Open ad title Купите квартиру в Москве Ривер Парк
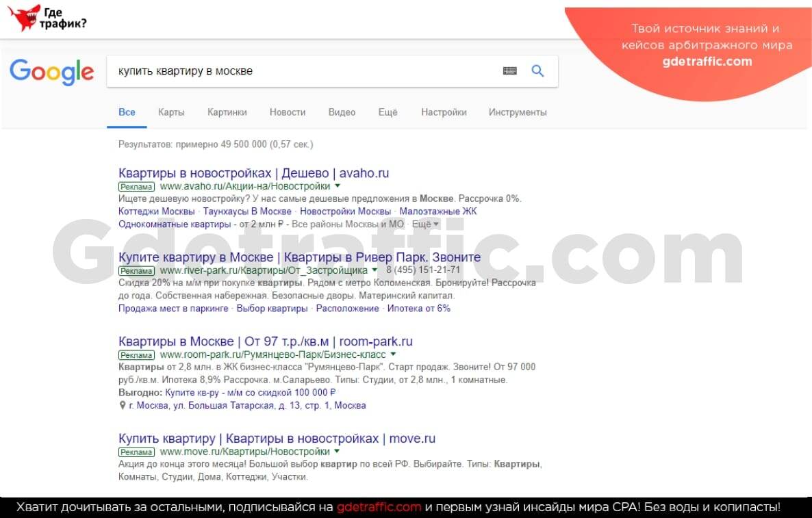The height and width of the screenshot is (518, 812). (299, 257)
